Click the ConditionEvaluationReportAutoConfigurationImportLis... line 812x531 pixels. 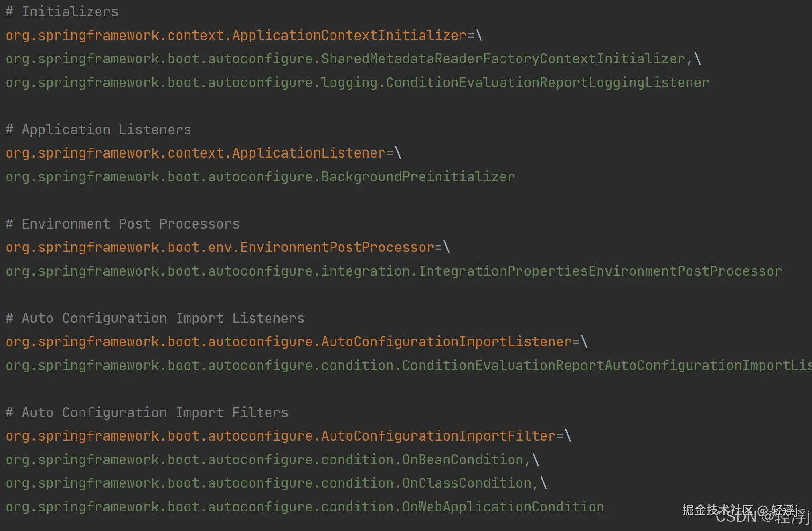[x=409, y=365]
